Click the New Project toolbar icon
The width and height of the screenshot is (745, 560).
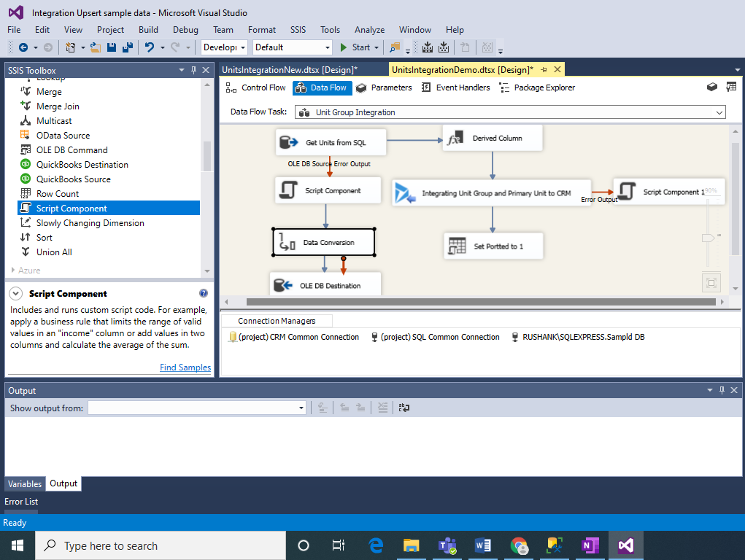pyautogui.click(x=70, y=47)
